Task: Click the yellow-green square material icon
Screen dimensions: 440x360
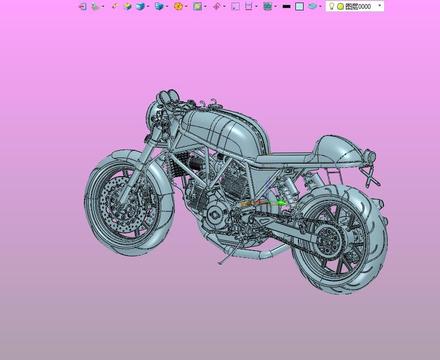Action: pyautogui.click(x=198, y=6)
